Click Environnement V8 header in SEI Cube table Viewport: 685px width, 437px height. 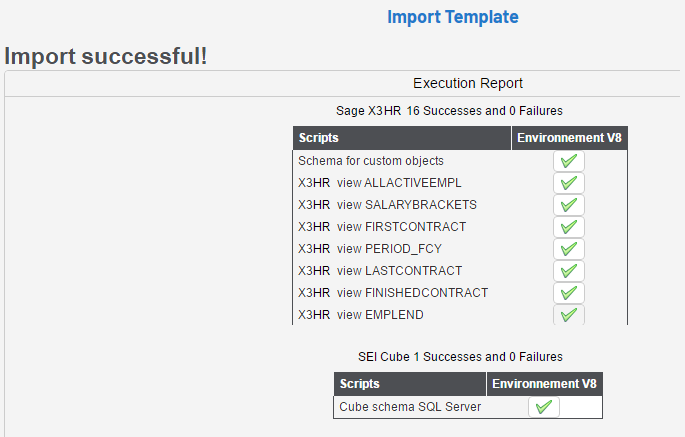[545, 383]
